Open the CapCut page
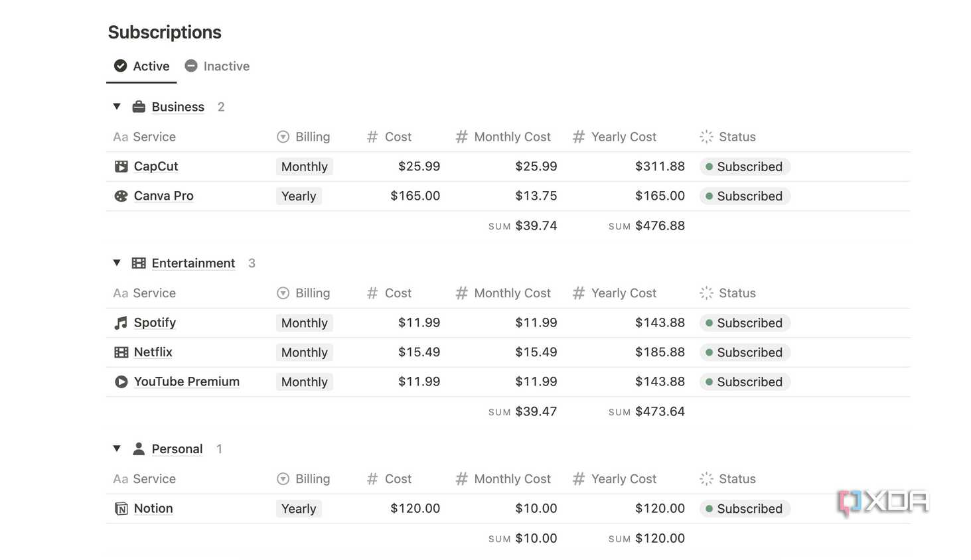The image size is (971, 560). tap(156, 167)
